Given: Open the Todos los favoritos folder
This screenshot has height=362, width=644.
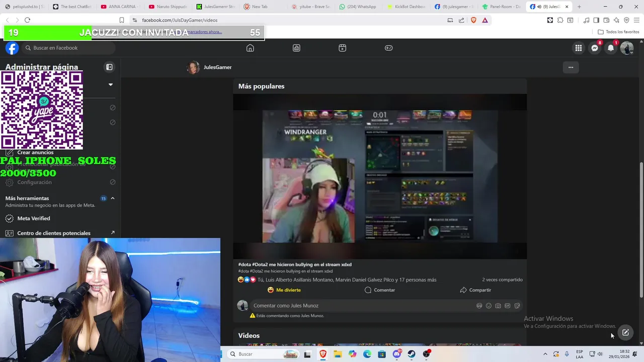Looking at the screenshot, I should point(618,32).
